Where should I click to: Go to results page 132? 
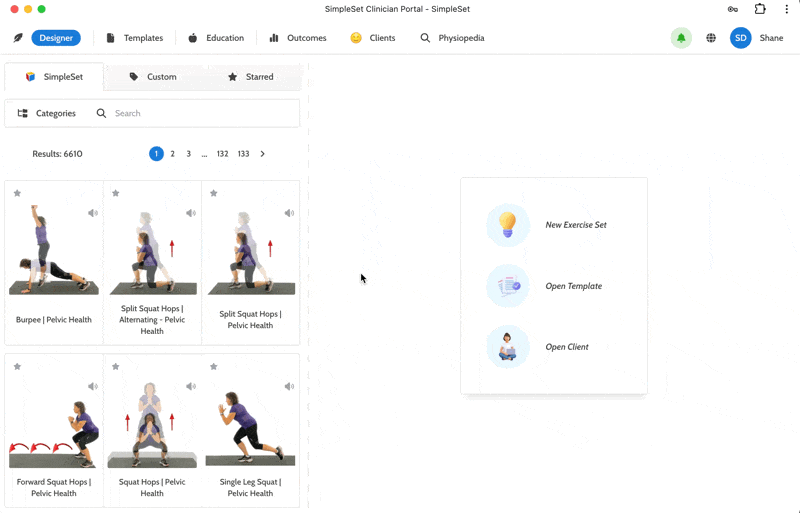pyautogui.click(x=222, y=154)
